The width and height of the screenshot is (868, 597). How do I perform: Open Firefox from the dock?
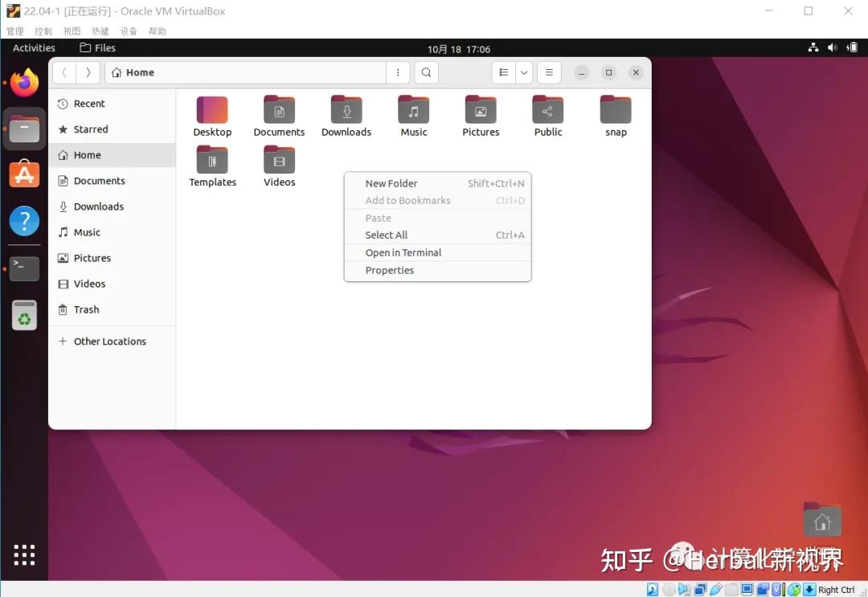click(24, 82)
